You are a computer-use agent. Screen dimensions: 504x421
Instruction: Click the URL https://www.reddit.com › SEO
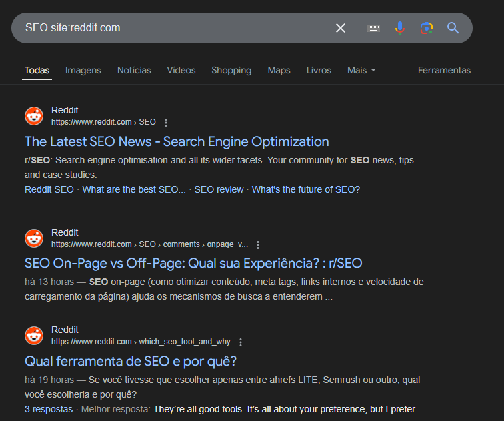[x=103, y=122]
